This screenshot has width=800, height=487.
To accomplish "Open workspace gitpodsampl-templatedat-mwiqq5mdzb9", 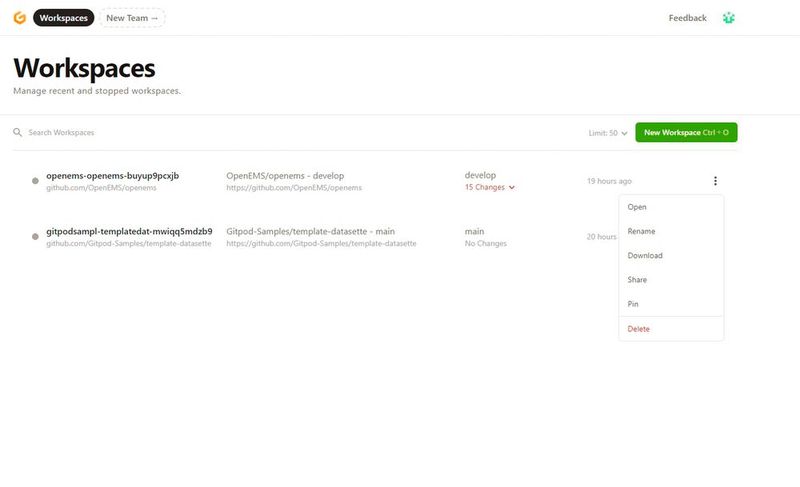I will coord(129,231).
